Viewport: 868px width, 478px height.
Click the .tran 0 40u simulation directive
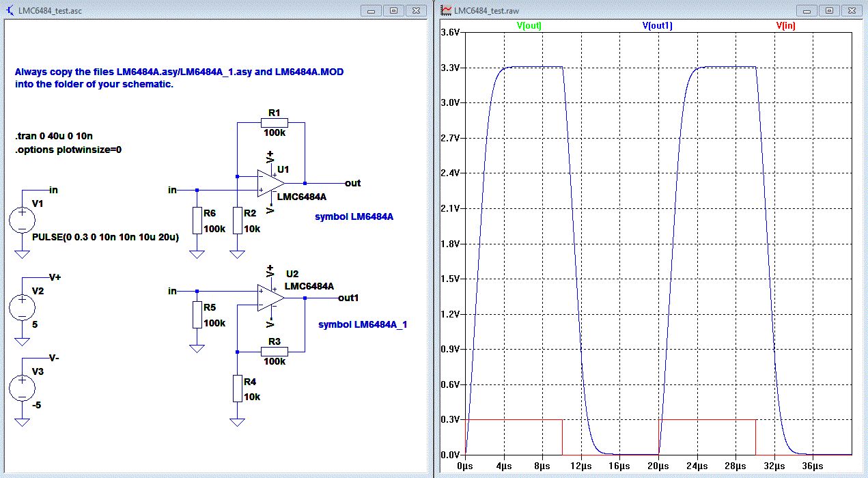pos(53,137)
